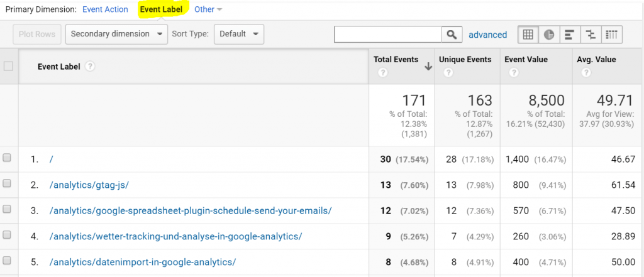Select the Percentage pie chart view icon
The width and height of the screenshot is (644, 277).
coord(549,35)
